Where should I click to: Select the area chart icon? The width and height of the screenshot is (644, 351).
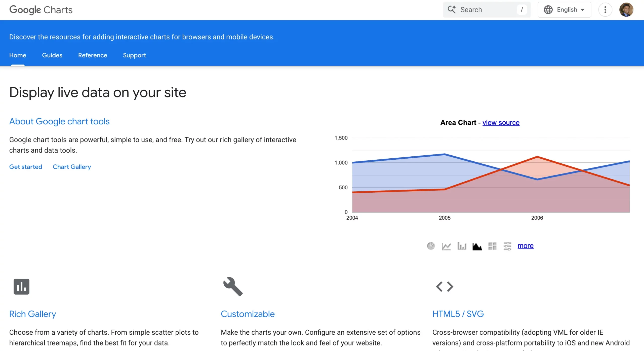tap(477, 246)
